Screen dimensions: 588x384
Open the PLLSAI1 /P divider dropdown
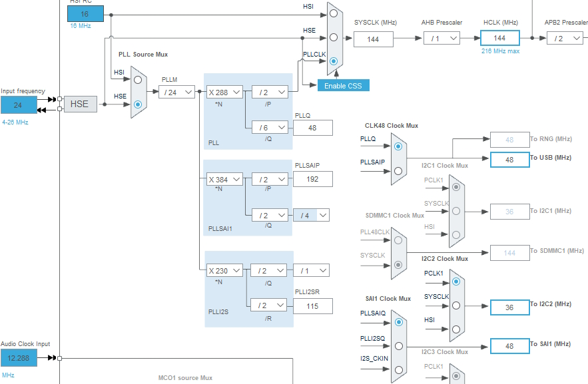pyautogui.click(x=270, y=180)
